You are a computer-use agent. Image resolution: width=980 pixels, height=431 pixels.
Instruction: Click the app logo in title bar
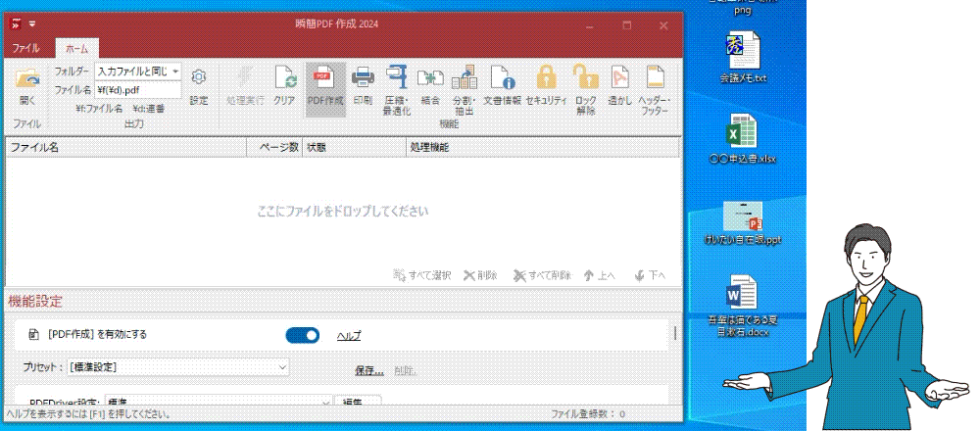(17, 24)
